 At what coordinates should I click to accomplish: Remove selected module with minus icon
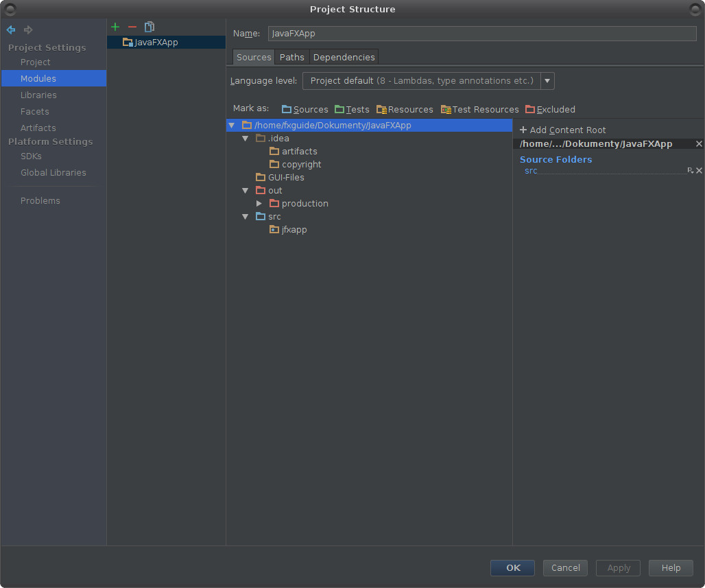point(132,27)
